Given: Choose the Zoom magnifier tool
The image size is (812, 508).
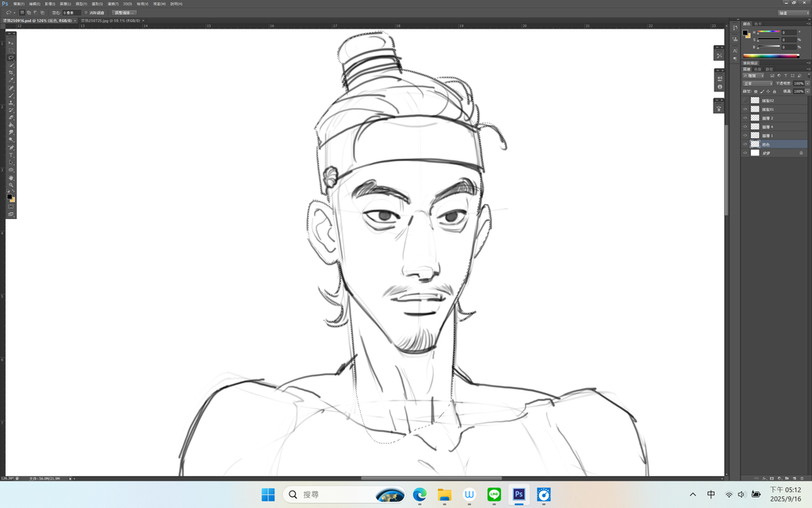Looking at the screenshot, I should point(11,184).
